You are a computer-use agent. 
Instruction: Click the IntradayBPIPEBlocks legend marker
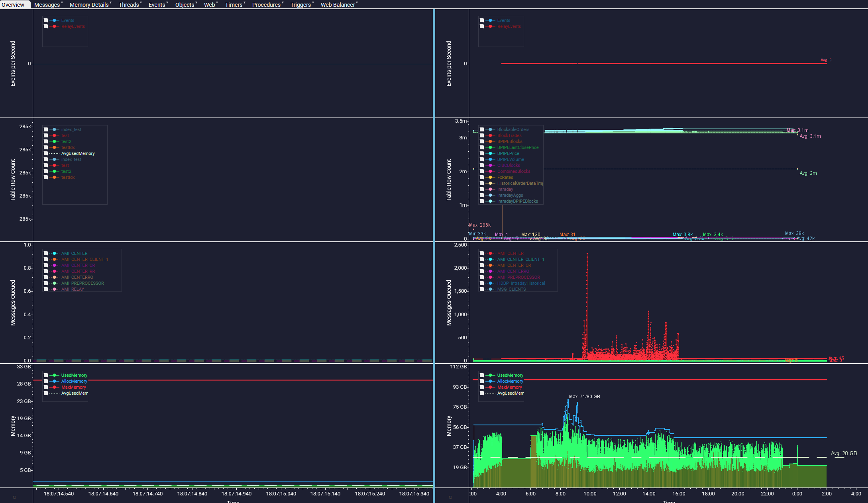490,201
